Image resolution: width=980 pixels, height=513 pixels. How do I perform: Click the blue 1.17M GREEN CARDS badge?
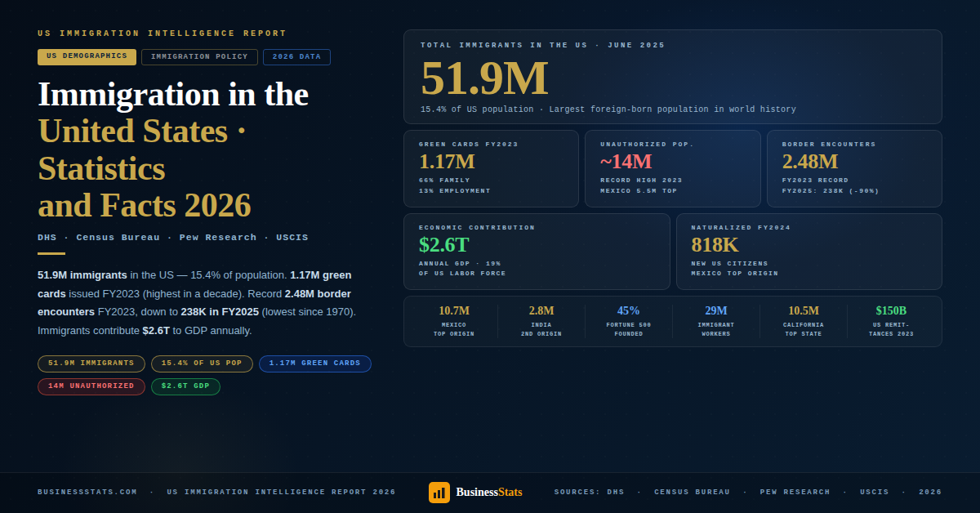[315, 364]
